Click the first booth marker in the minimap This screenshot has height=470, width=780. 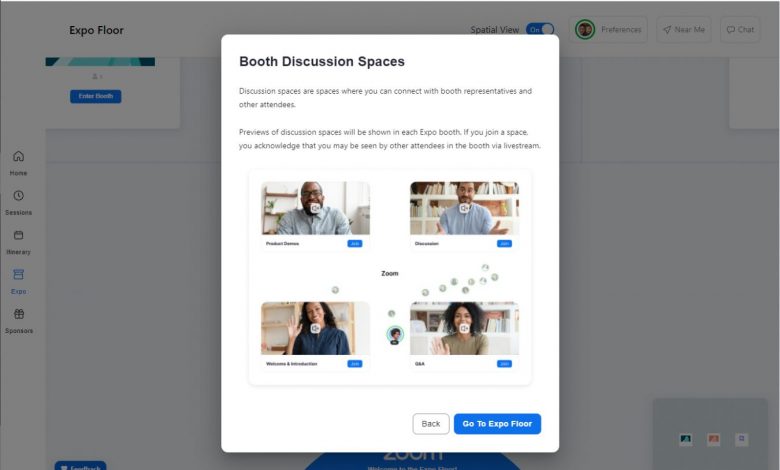tap(685, 439)
